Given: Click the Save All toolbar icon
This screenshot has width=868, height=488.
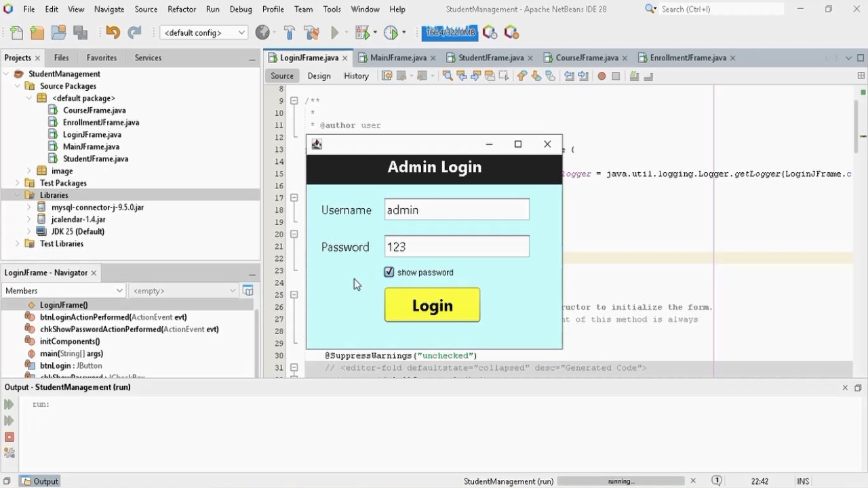Looking at the screenshot, I should point(80,33).
